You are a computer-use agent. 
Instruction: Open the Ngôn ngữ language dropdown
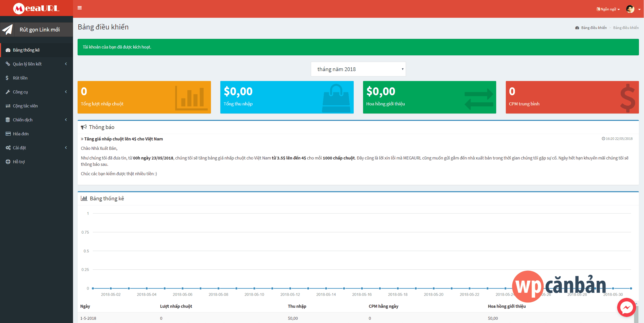coord(608,9)
